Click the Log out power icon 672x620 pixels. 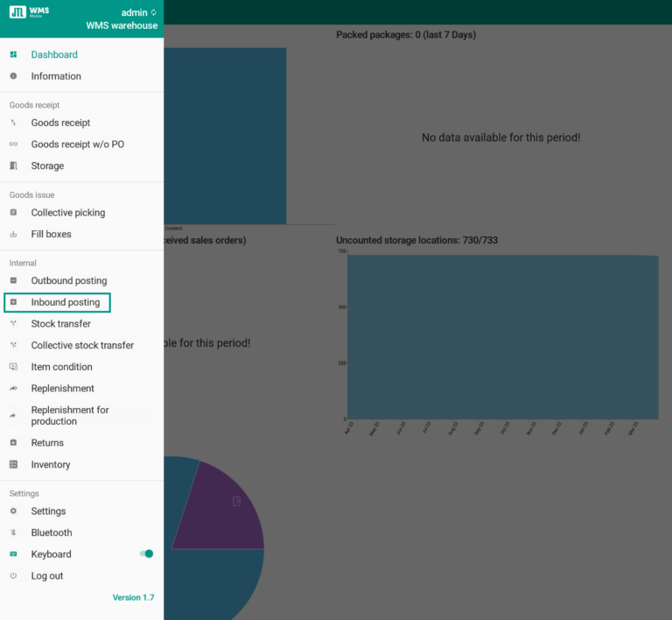tap(13, 575)
